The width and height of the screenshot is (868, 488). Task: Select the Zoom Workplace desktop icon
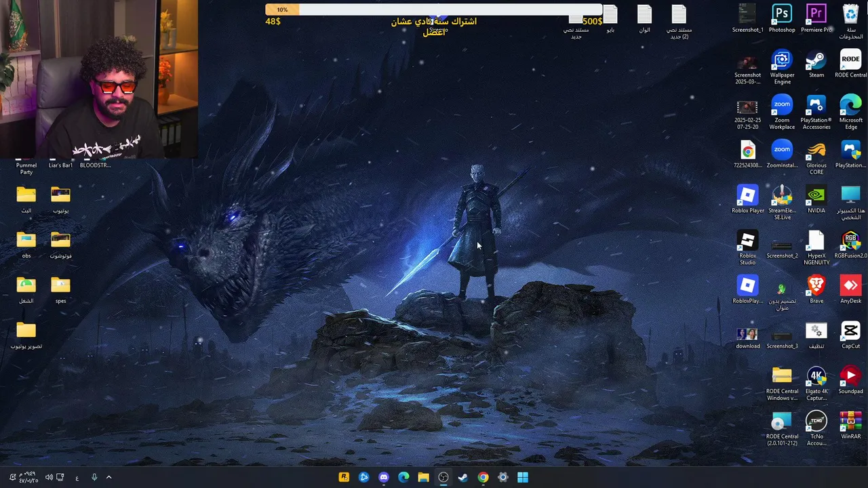[x=782, y=112]
